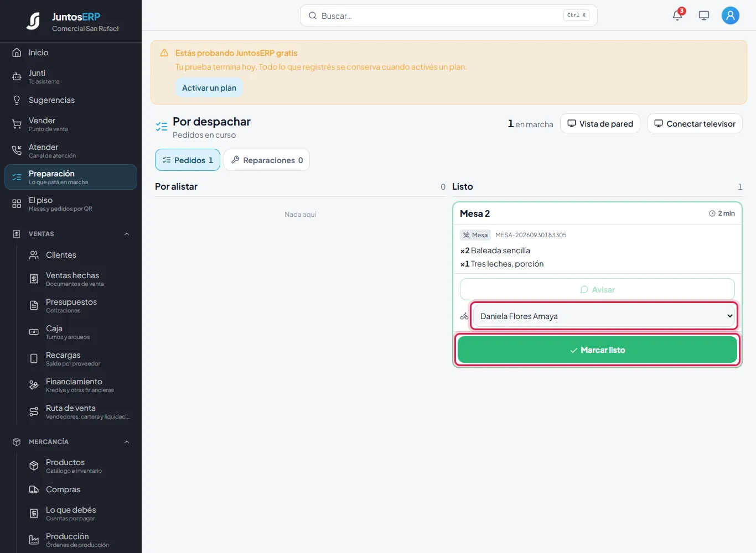The height and width of the screenshot is (553, 756).
Task: Select Preparación in sidebar
Action: pyautogui.click(x=71, y=177)
